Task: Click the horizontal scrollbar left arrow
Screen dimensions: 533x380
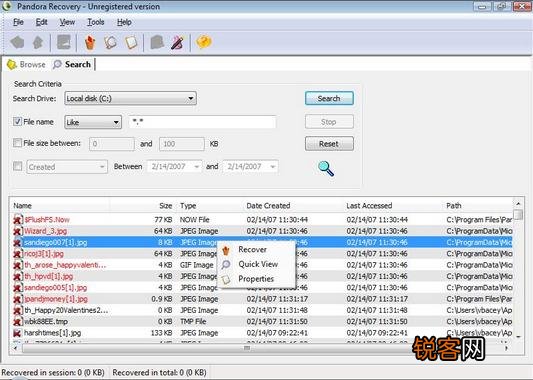Action: click(x=15, y=348)
